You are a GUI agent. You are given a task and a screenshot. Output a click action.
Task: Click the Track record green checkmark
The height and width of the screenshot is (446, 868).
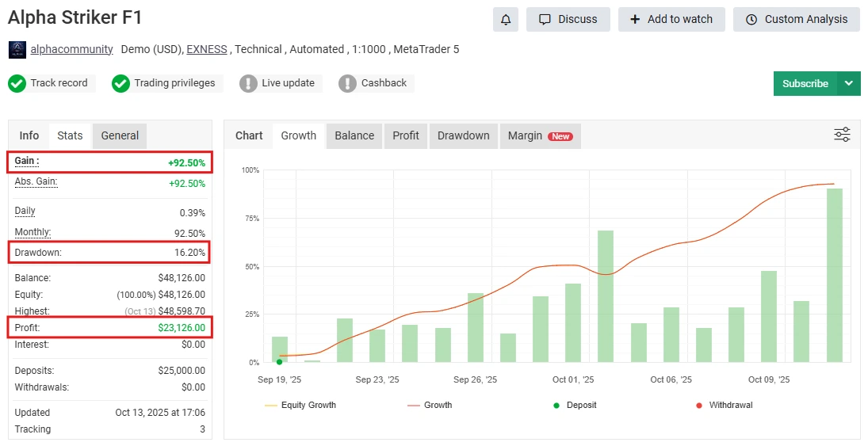tap(17, 83)
